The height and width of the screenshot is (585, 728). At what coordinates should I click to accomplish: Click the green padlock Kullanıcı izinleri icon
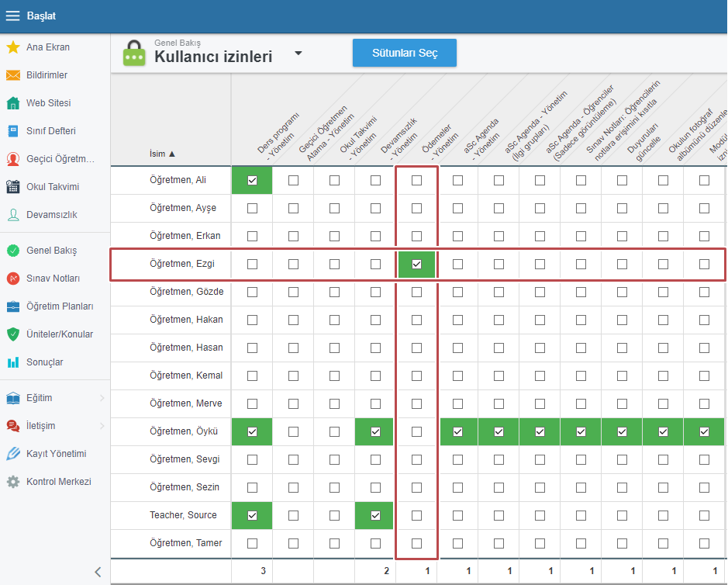coord(134,53)
